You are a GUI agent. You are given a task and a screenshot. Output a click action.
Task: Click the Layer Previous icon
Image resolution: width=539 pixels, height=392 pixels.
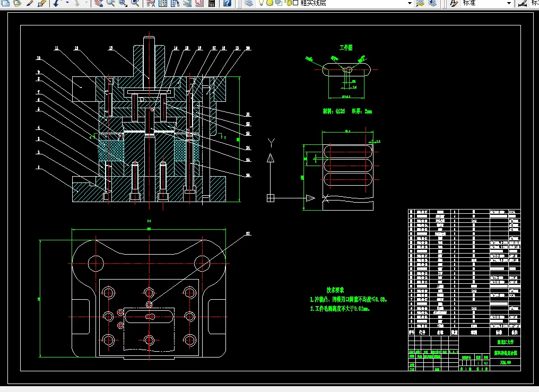click(432, 3)
